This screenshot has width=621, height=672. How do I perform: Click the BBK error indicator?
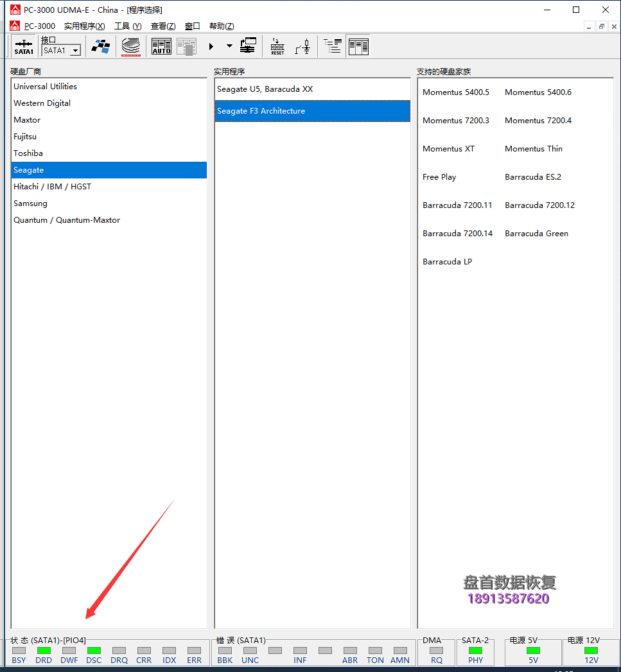point(225,651)
